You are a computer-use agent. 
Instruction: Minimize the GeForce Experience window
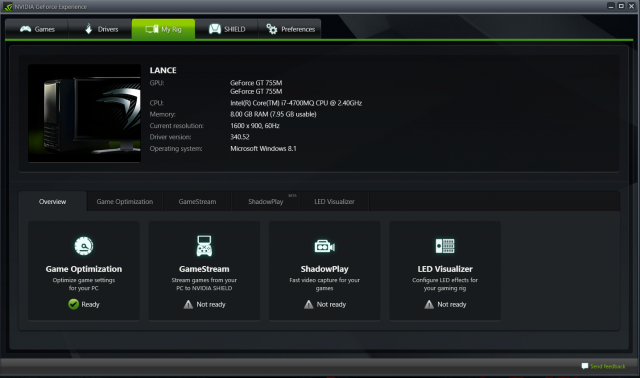(x=611, y=6)
